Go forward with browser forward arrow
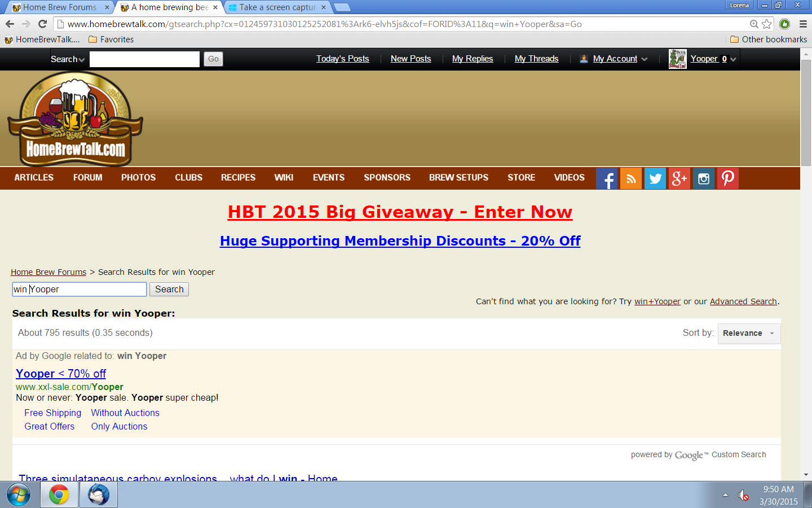 coord(26,24)
